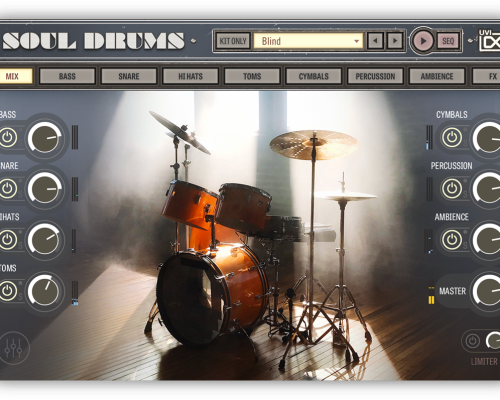Switch to the HI HATS tab
The width and height of the screenshot is (500, 400).
pos(190,76)
